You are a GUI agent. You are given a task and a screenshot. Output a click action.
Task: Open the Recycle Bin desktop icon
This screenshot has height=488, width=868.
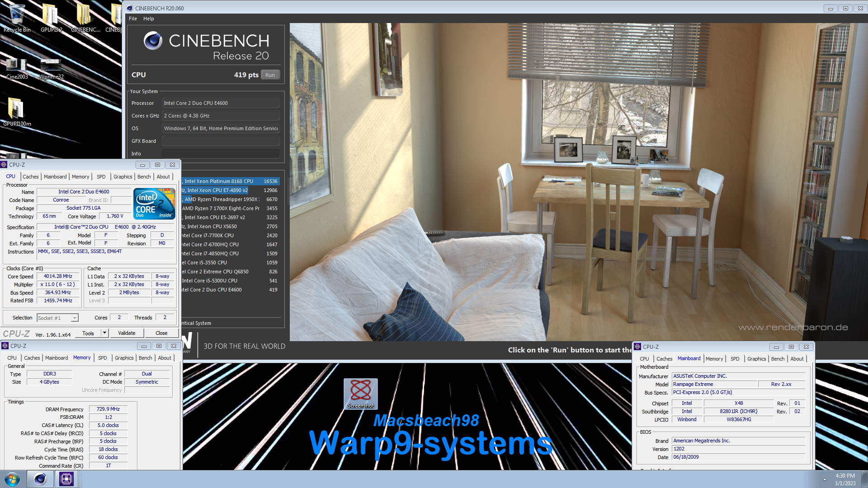pyautogui.click(x=17, y=18)
